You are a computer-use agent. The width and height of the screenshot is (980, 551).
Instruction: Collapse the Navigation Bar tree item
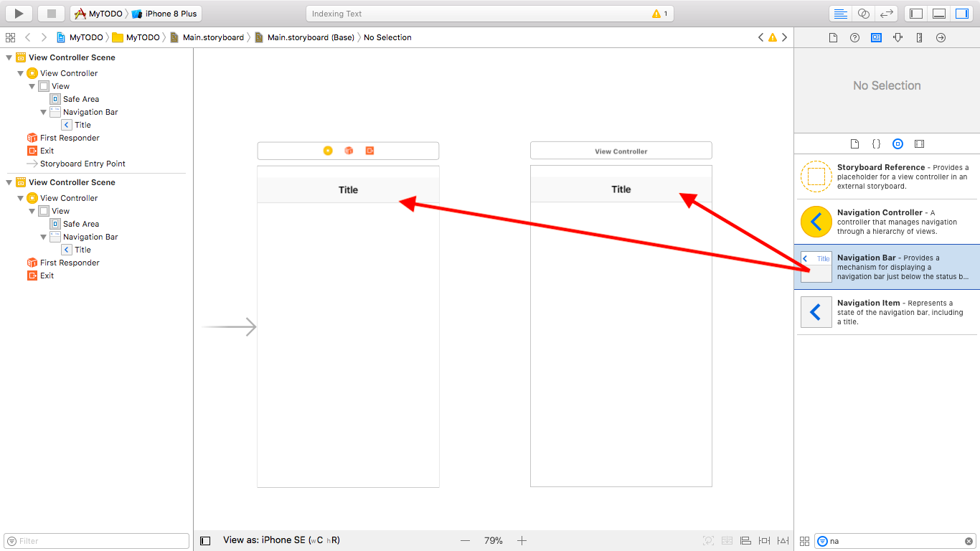pyautogui.click(x=43, y=112)
